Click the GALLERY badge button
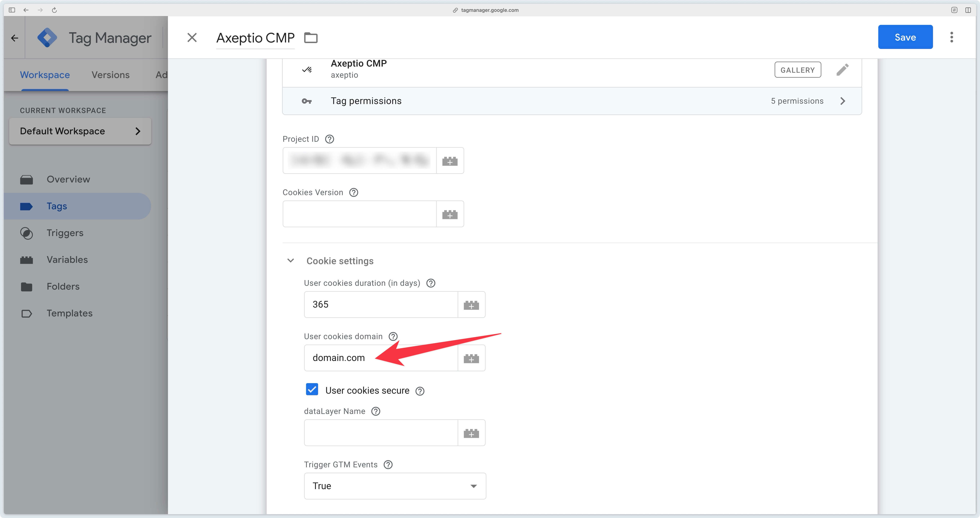The image size is (980, 518). click(x=797, y=70)
